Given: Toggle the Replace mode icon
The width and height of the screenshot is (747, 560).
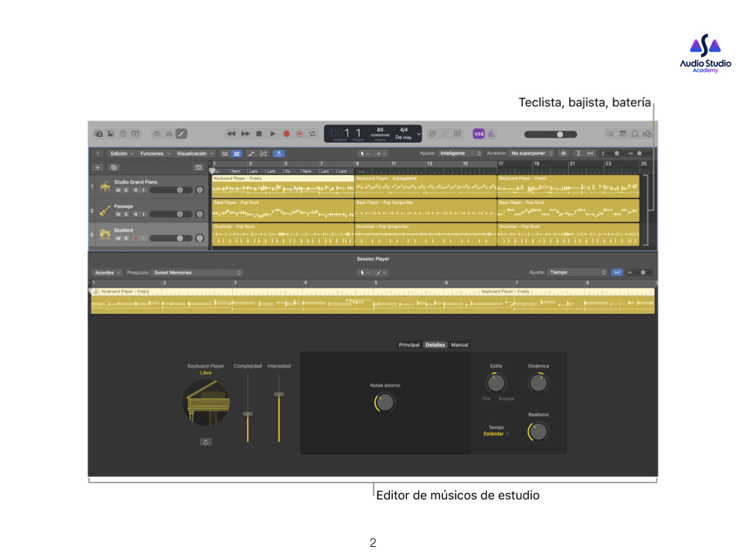Looking at the screenshot, I should click(x=433, y=134).
